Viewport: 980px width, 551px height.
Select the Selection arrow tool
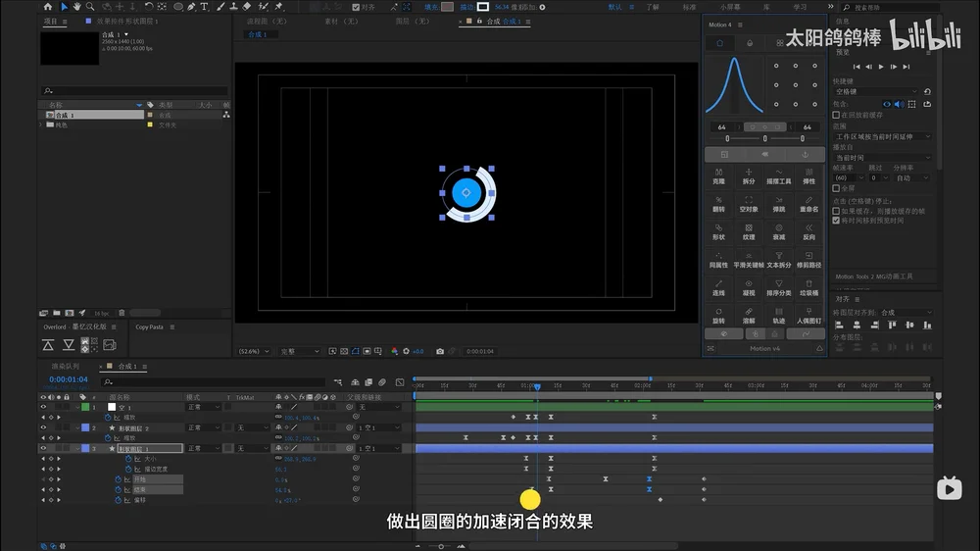point(64,7)
